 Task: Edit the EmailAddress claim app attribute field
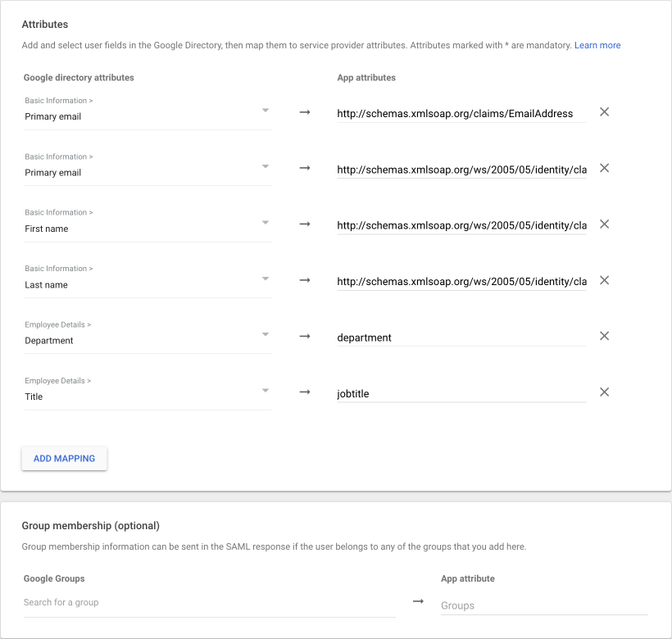tap(461, 114)
